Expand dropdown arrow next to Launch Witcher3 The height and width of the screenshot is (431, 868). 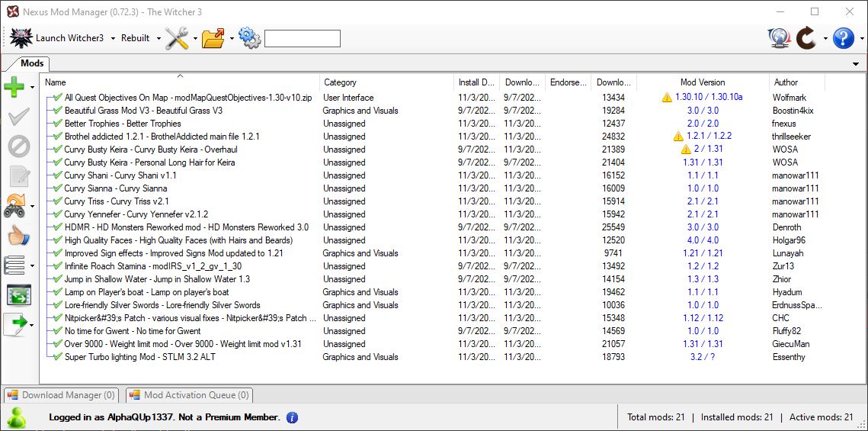click(113, 38)
